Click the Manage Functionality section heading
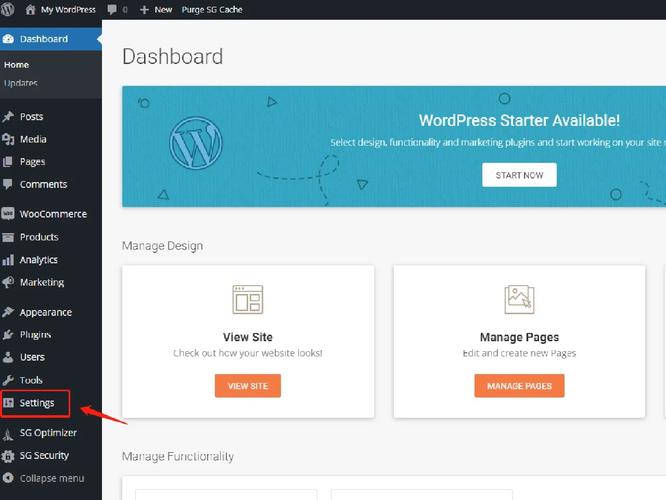666x500 pixels. coord(178,456)
